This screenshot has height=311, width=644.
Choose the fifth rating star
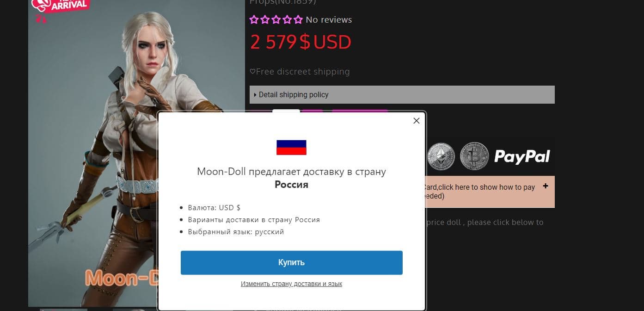click(298, 19)
